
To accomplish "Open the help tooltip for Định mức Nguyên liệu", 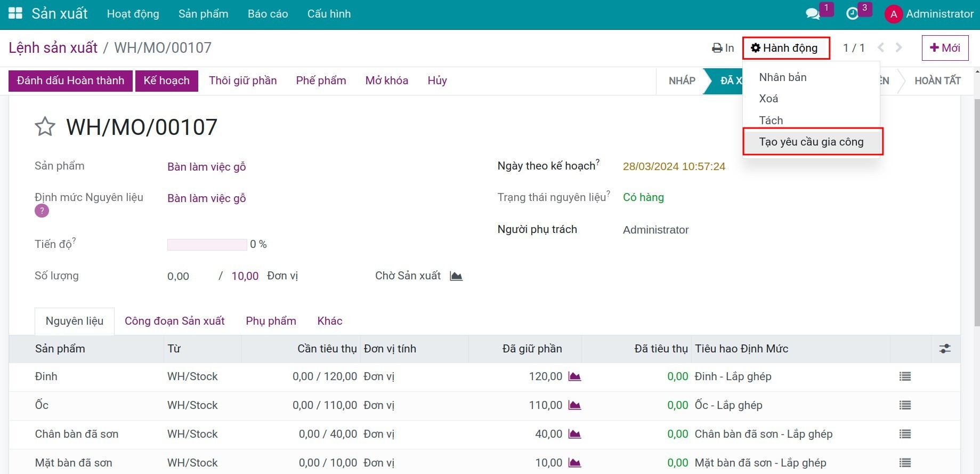I will tap(42, 211).
